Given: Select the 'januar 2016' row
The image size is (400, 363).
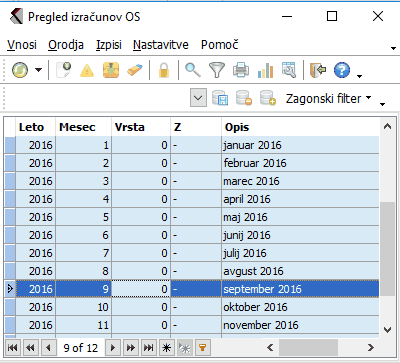Looking at the screenshot, I should (x=192, y=145).
